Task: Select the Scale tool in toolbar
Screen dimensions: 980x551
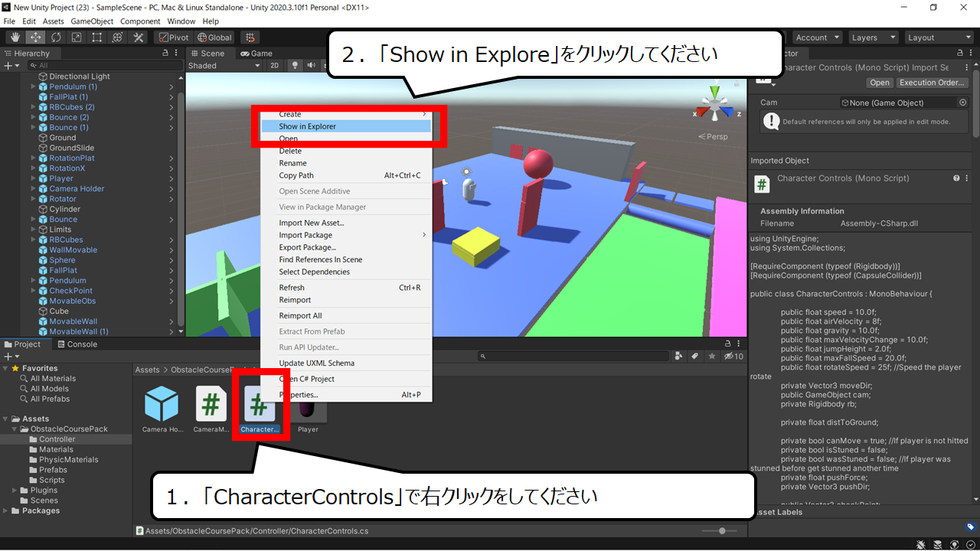Action: click(77, 37)
